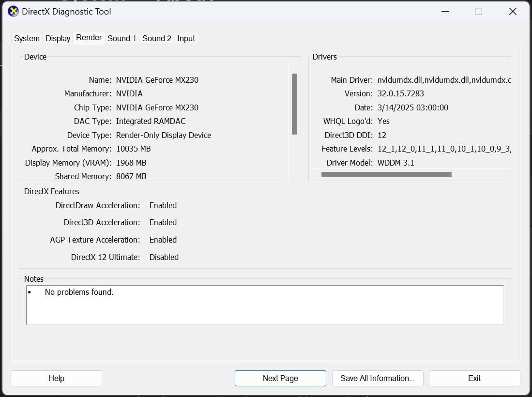Click Driver Model value WDDM 3.1

pyautogui.click(x=395, y=163)
